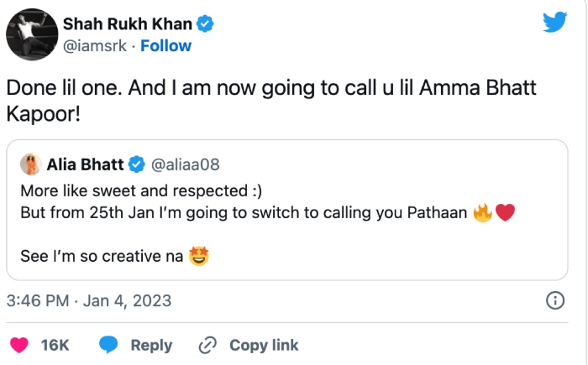The image size is (588, 365).
Task: Click the 16K likes count
Action: [x=55, y=345]
